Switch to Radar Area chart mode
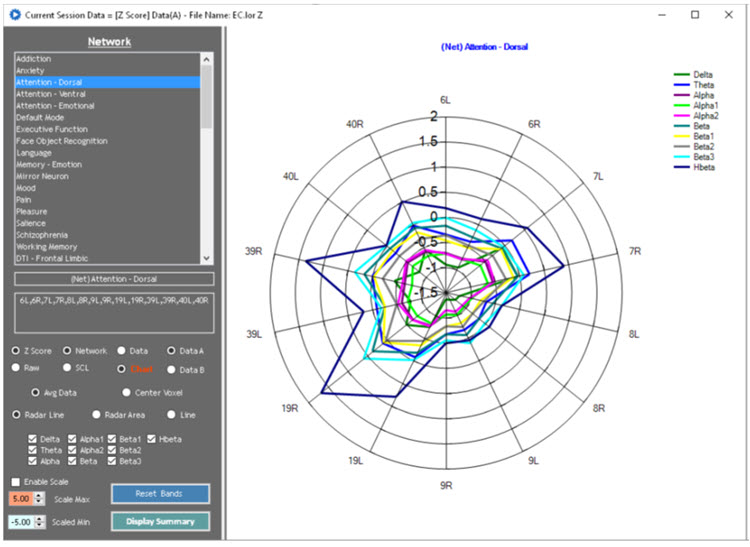Screen dimensions: 750x547 [x=97, y=414]
